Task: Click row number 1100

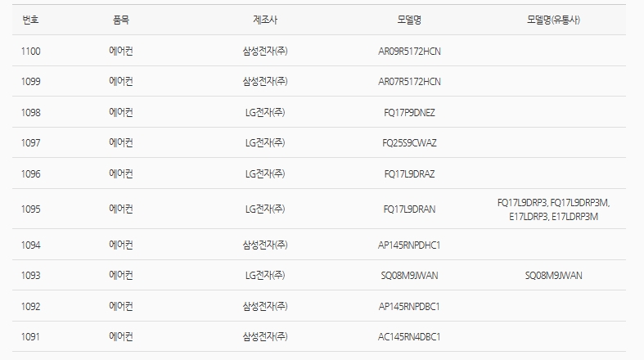Action: (31, 51)
